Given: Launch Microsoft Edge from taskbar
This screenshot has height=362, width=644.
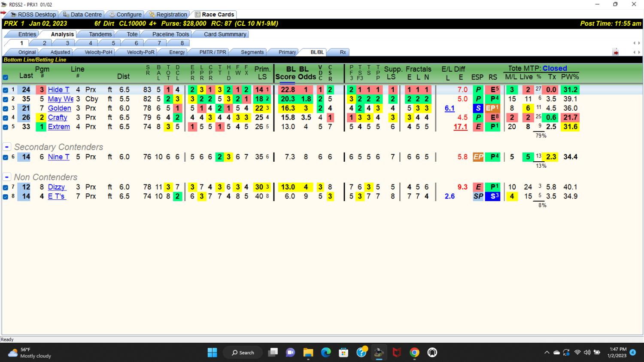Looking at the screenshot, I should [x=326, y=353].
